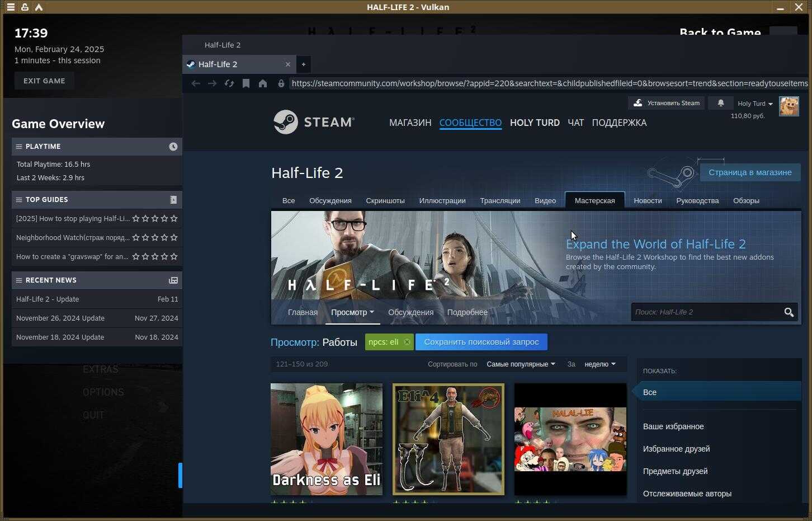Viewport: 812px width, 521px height.
Task: Switch to the Новости tab
Action: point(648,200)
